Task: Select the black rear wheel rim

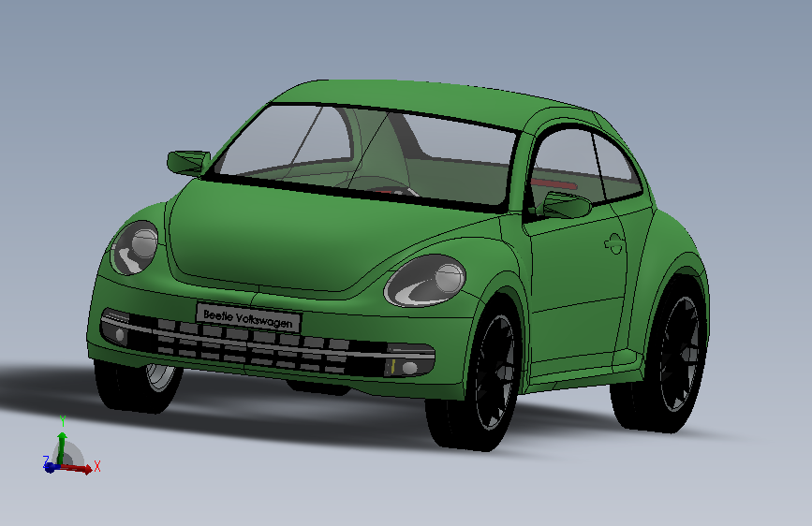Action: [x=680, y=354]
